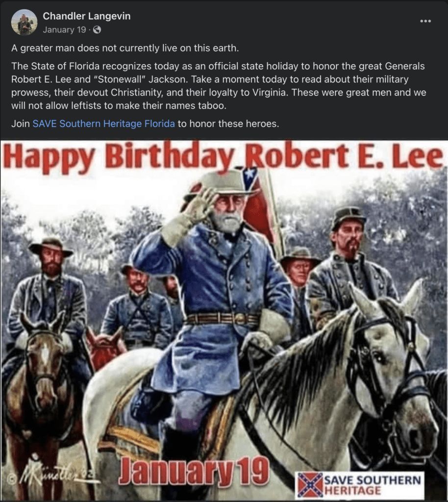Click the Save Southern Heritage logo text

372,485
